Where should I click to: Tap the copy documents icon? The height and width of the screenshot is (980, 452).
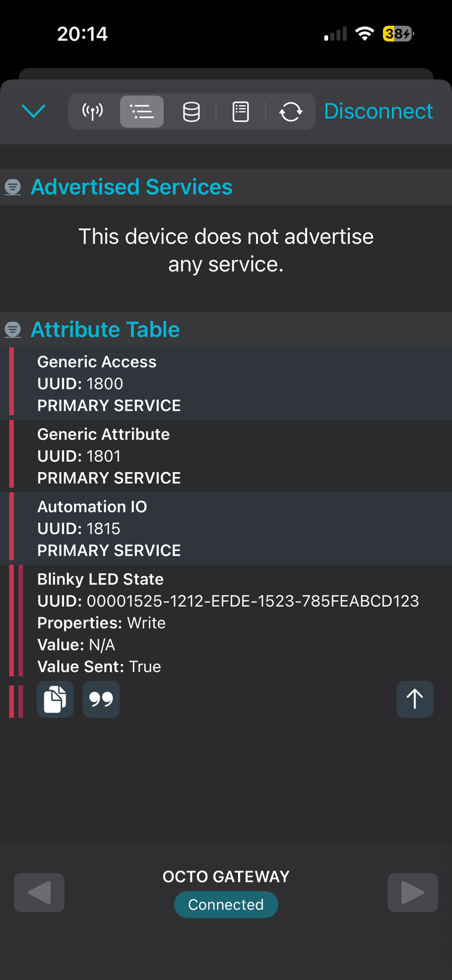click(x=55, y=699)
